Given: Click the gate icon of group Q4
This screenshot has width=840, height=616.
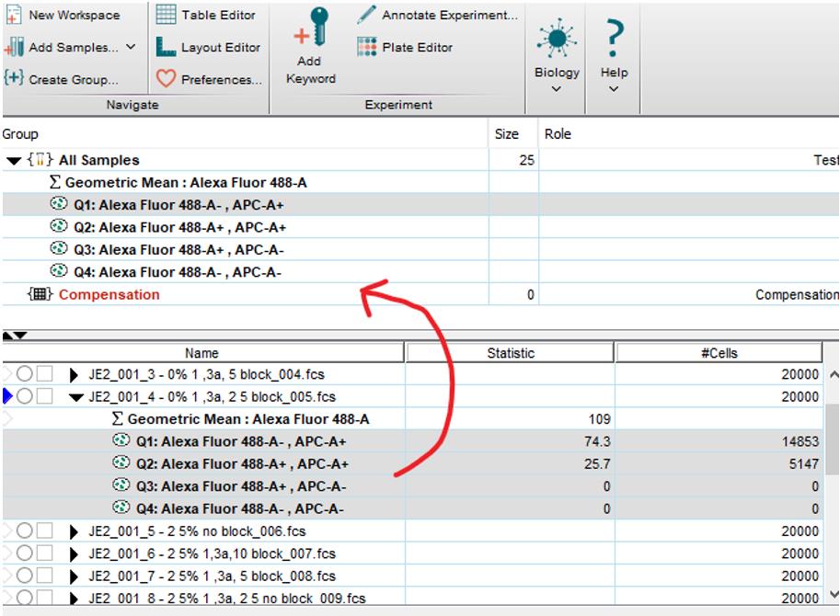Looking at the screenshot, I should (x=58, y=271).
